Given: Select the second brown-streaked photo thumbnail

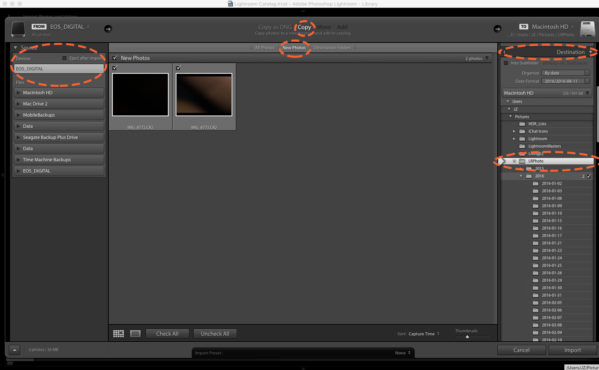Looking at the screenshot, I should (x=204, y=95).
